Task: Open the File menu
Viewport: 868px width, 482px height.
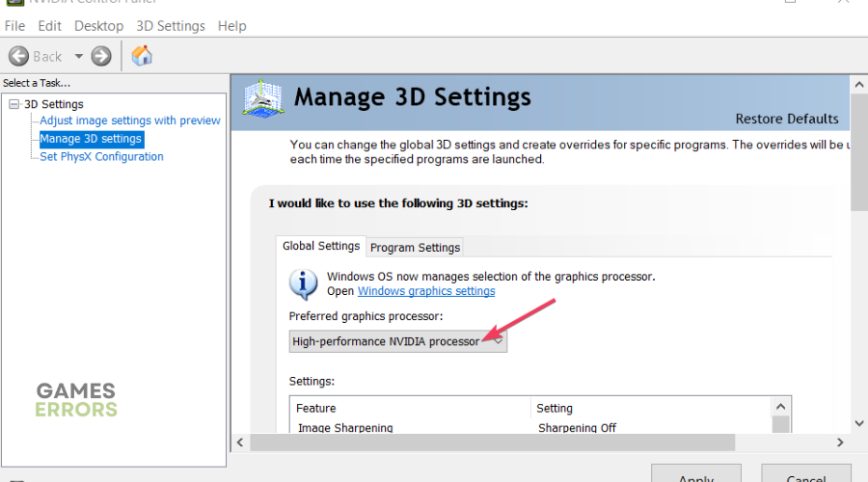Action: pyautogui.click(x=14, y=26)
